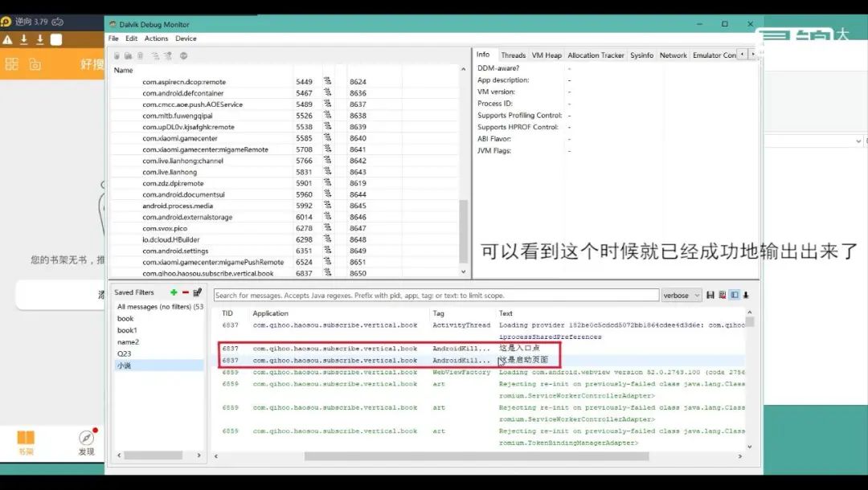This screenshot has height=490, width=868.
Task: Add a new logcat filter with green plus
Action: point(174,292)
